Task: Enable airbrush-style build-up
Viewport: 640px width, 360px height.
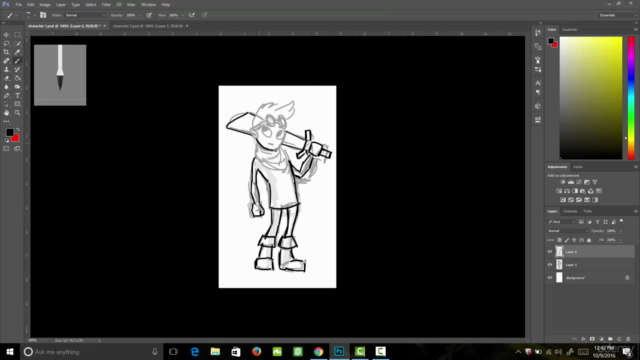Action: (191, 15)
